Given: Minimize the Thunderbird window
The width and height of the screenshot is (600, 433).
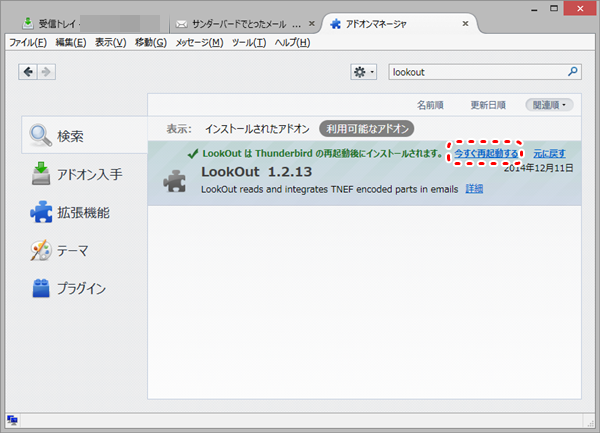Looking at the screenshot, I should (x=534, y=8).
